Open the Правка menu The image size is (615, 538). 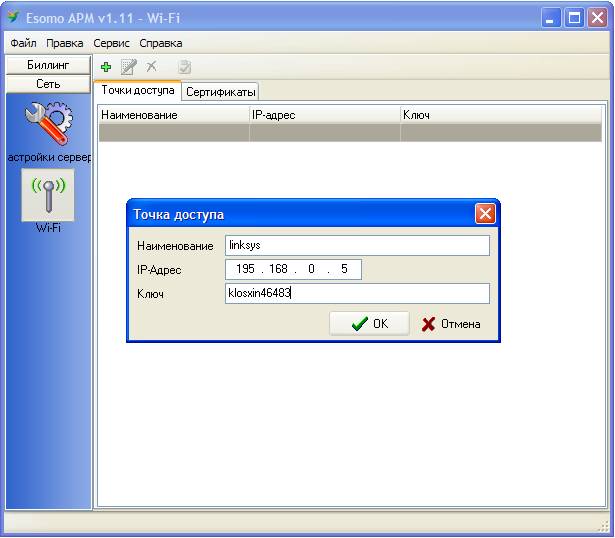[65, 43]
